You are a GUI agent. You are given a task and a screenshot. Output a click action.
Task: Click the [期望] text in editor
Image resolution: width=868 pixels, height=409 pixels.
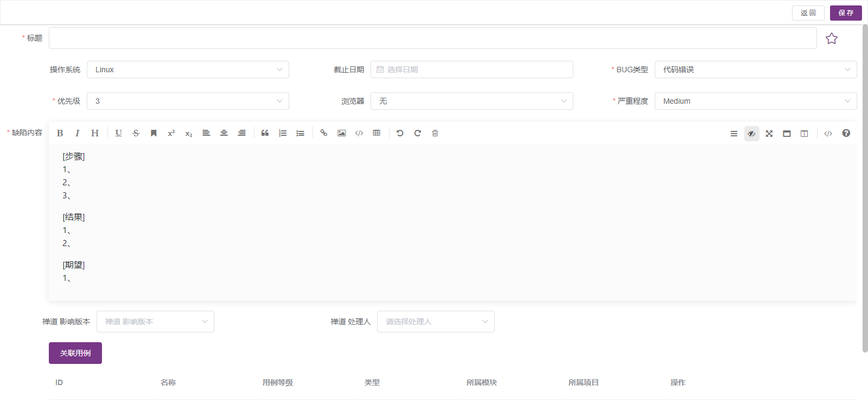click(74, 265)
